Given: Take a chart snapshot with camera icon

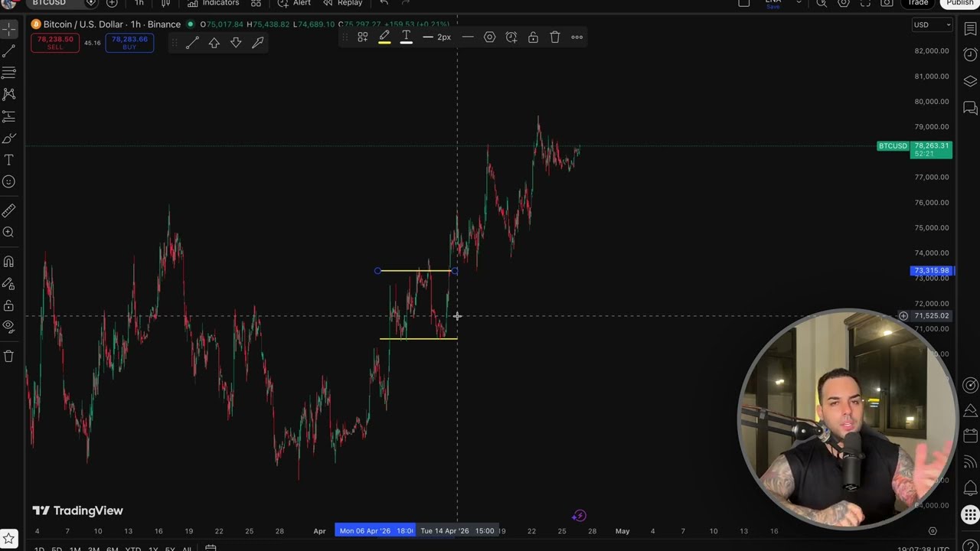Looking at the screenshot, I should click(887, 3).
